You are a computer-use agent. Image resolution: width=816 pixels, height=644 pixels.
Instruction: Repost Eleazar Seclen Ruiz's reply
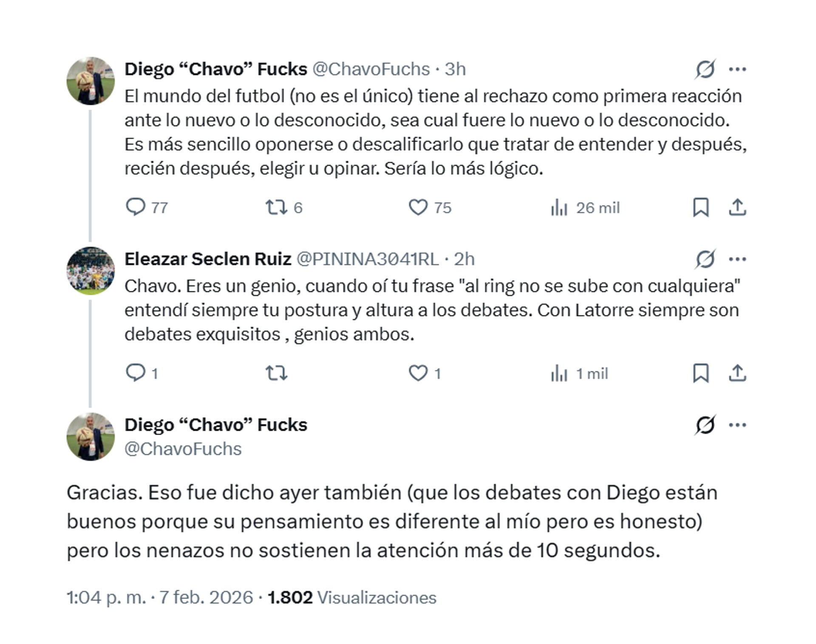coord(276,373)
